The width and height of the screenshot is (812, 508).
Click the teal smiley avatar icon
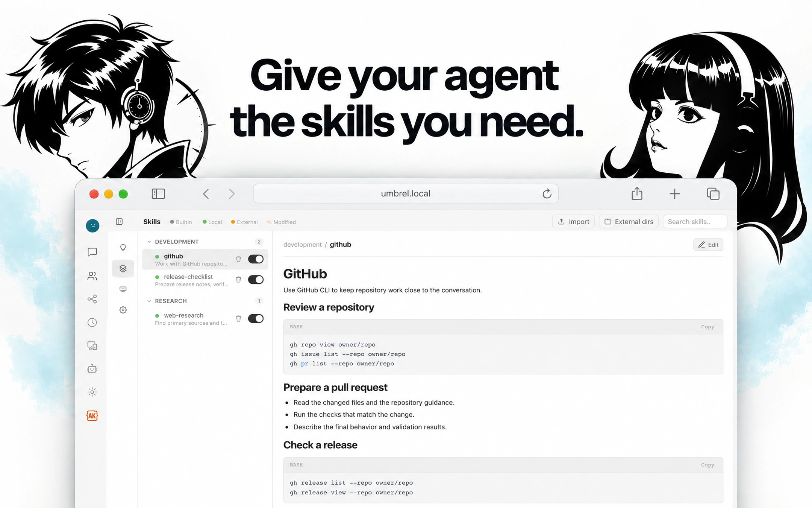point(92,225)
